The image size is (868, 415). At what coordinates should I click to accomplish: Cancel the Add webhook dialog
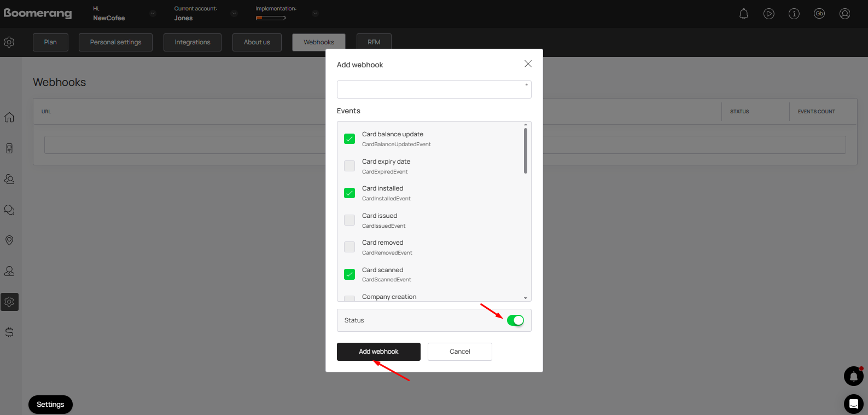(459, 351)
